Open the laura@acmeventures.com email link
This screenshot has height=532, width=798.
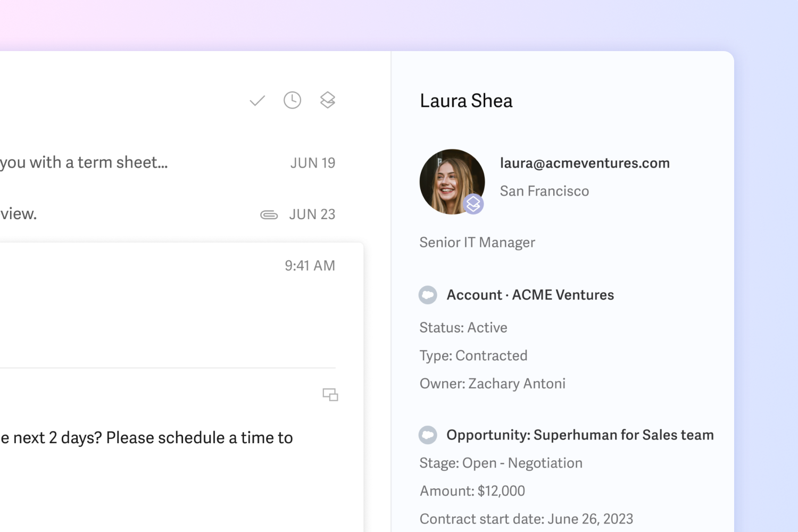pos(585,163)
